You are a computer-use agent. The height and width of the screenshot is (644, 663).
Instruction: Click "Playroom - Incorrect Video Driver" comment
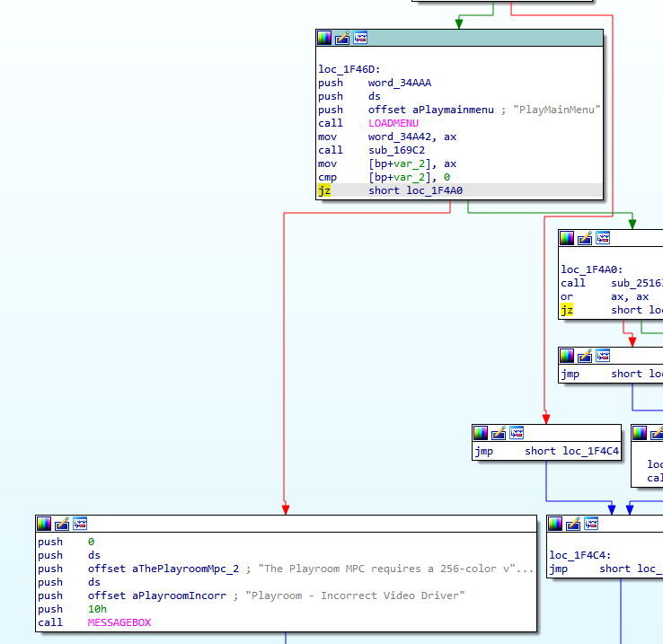coord(355,595)
